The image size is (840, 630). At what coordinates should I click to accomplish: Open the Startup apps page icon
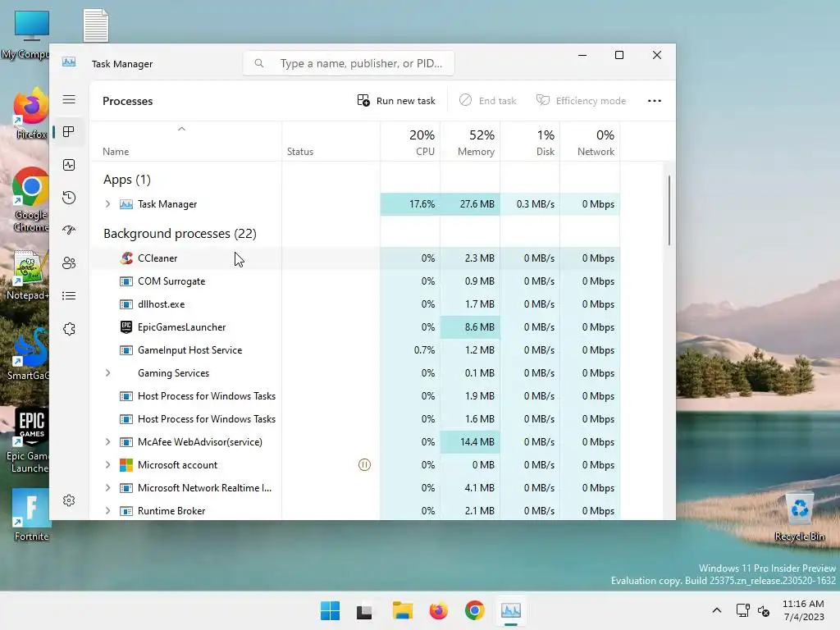[x=69, y=231]
